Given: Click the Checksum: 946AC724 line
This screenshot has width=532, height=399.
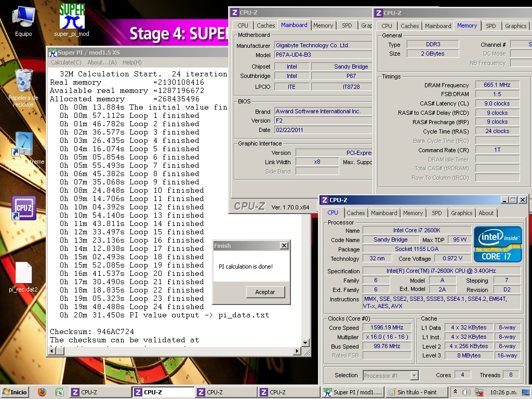Looking at the screenshot, I should (92, 331).
